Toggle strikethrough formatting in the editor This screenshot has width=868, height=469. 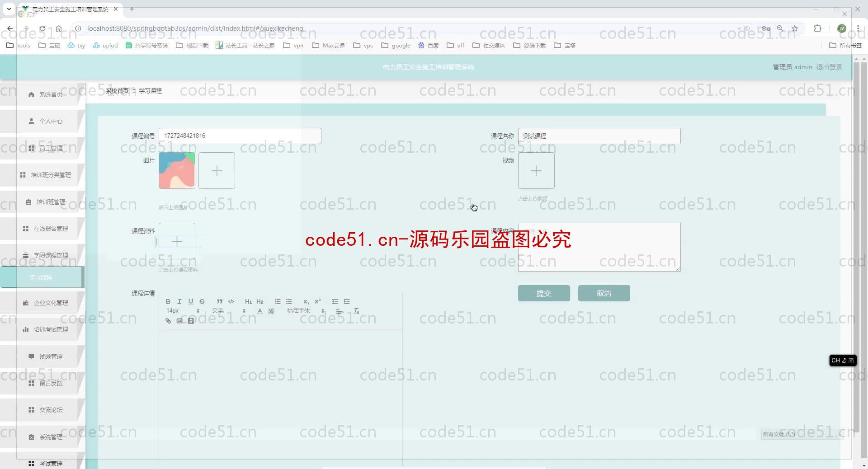202,301
